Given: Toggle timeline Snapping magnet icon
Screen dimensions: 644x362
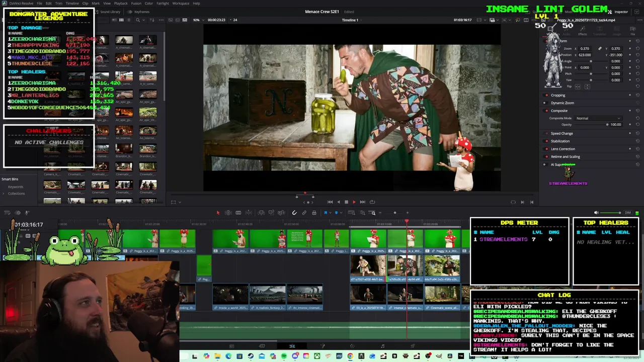Looking at the screenshot, I should coord(294,213).
